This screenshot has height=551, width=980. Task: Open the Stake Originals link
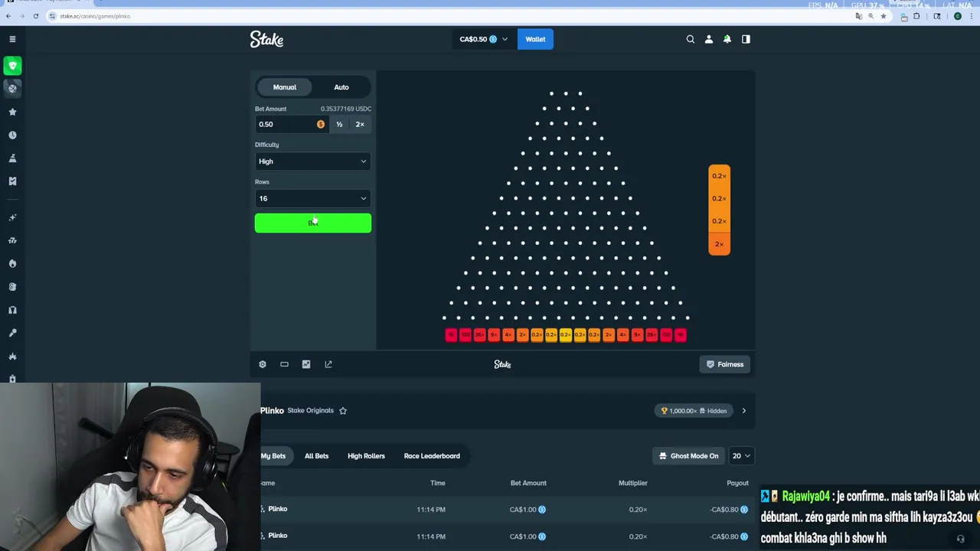tap(310, 411)
